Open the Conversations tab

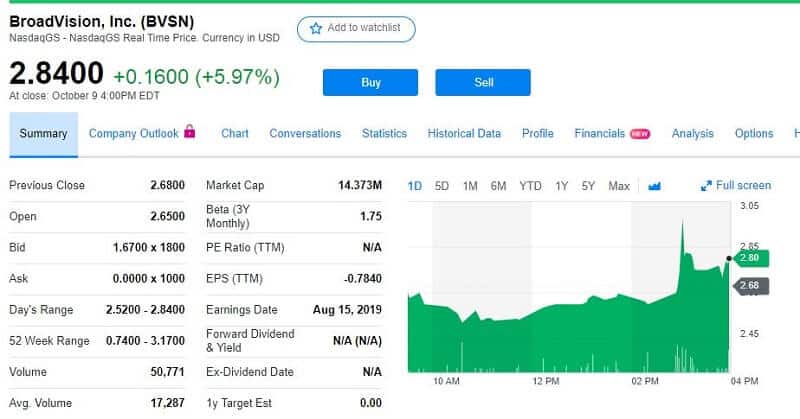click(x=305, y=134)
